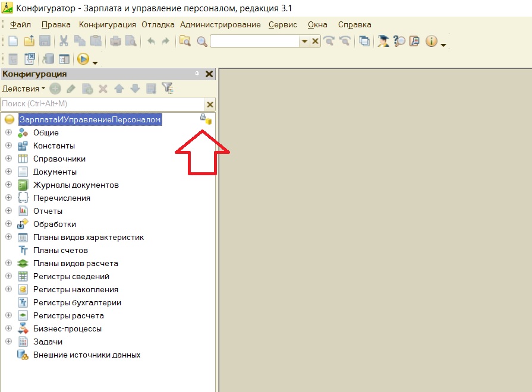Open the help contents icon
This screenshot has width=532, height=392.
point(415,41)
